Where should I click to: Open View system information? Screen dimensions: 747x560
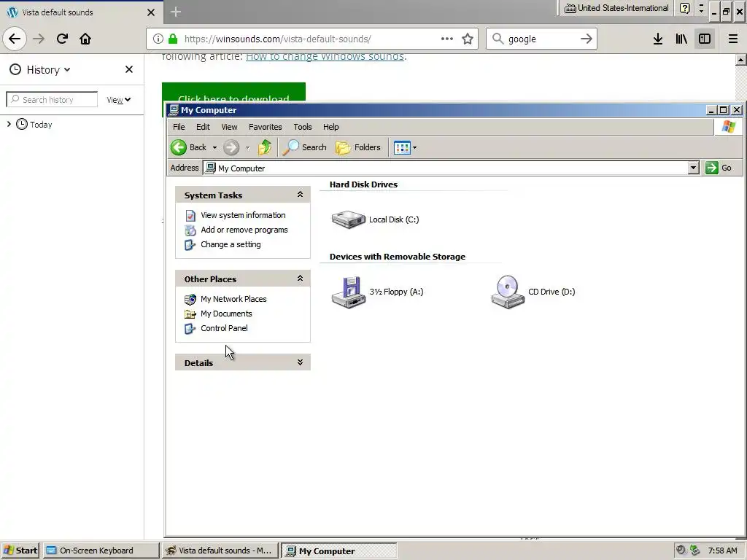pyautogui.click(x=243, y=215)
